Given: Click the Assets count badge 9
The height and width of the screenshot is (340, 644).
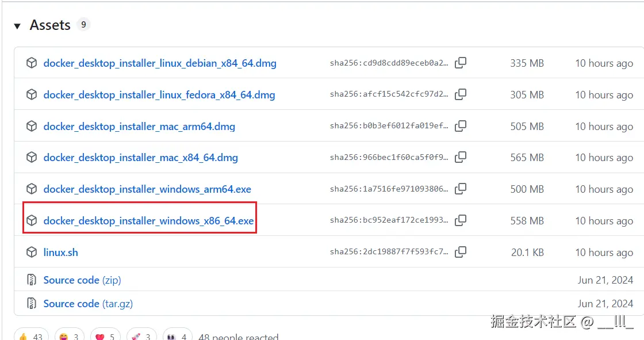Looking at the screenshot, I should (83, 25).
